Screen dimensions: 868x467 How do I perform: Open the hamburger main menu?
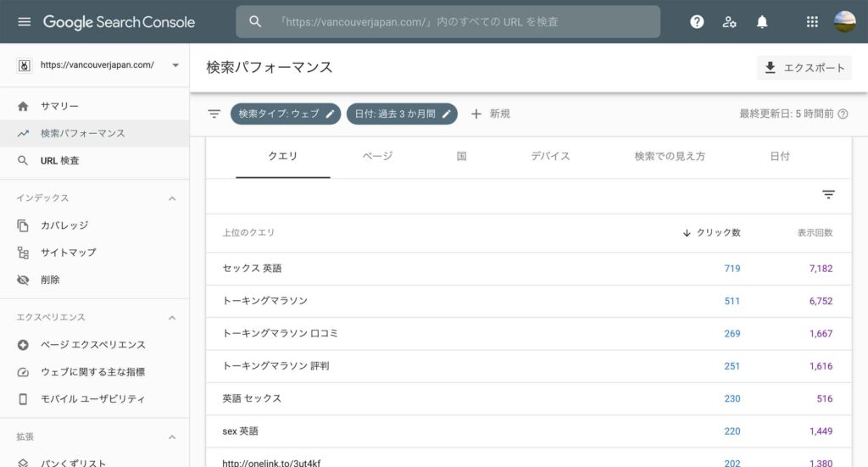pos(24,22)
